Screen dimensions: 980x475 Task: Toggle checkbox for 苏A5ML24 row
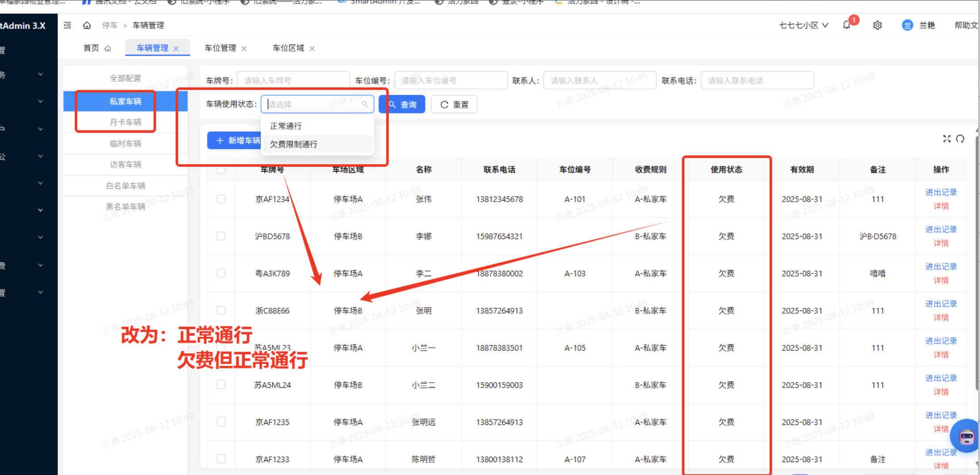tap(221, 385)
